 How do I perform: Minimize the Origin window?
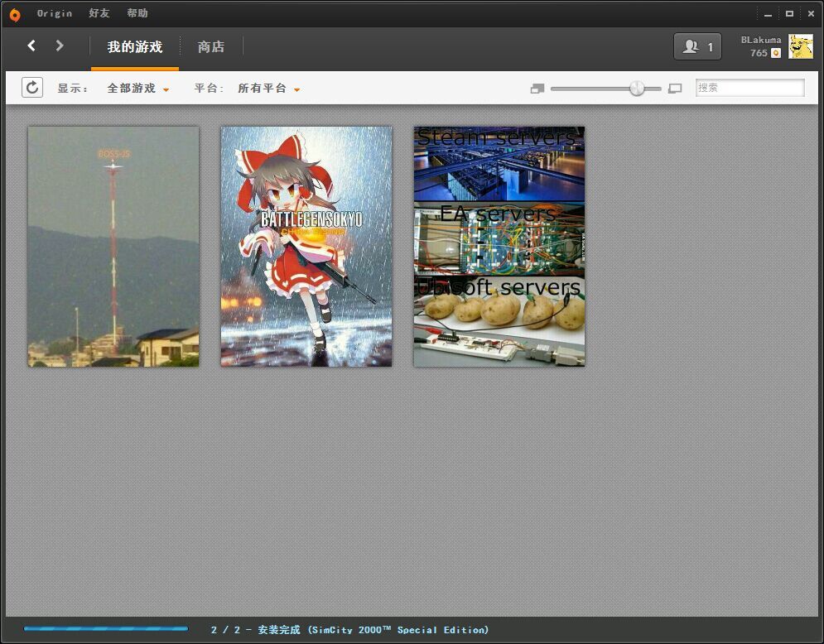pyautogui.click(x=768, y=14)
